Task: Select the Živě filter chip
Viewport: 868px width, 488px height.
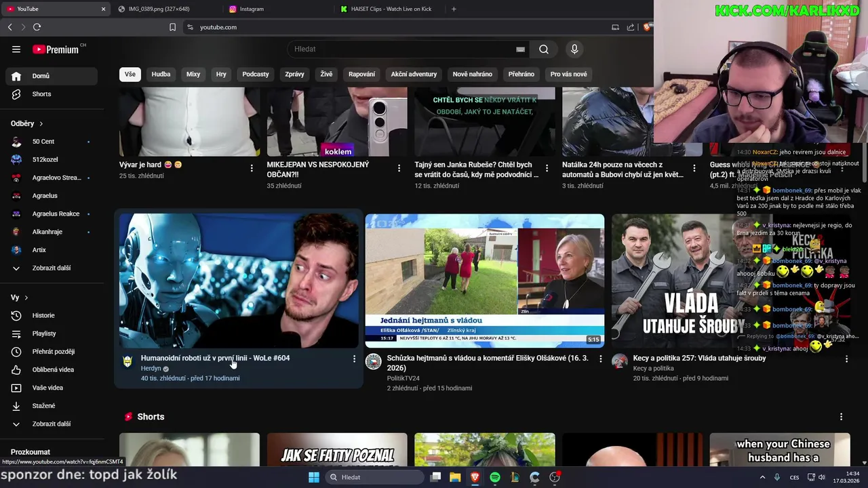Action: (x=326, y=74)
